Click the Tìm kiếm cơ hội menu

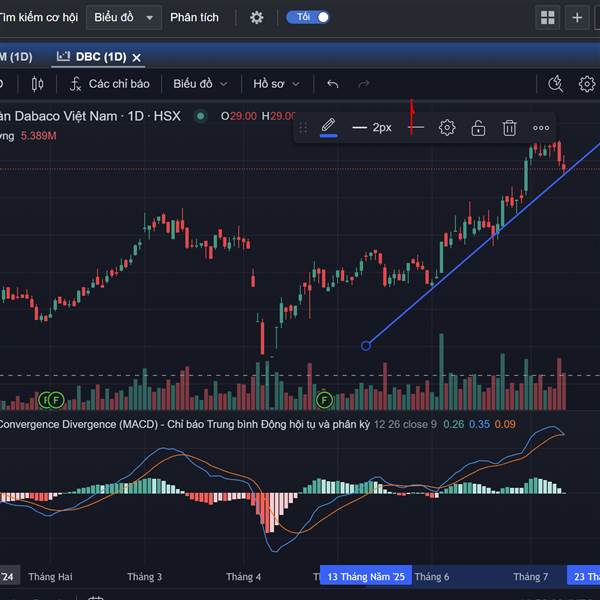click(39, 17)
